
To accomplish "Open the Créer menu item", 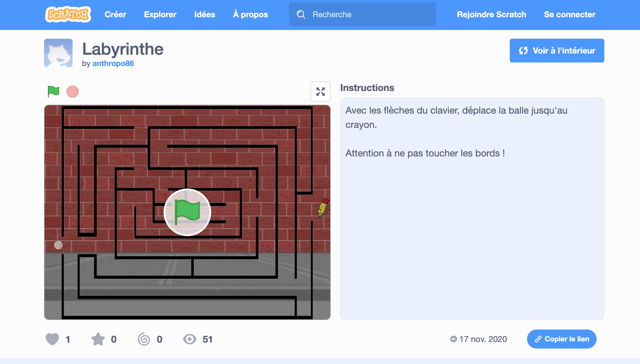I will point(115,14).
